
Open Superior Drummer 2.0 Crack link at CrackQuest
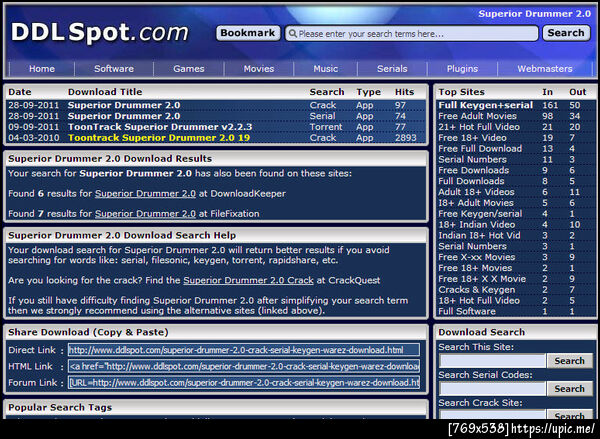(248, 281)
